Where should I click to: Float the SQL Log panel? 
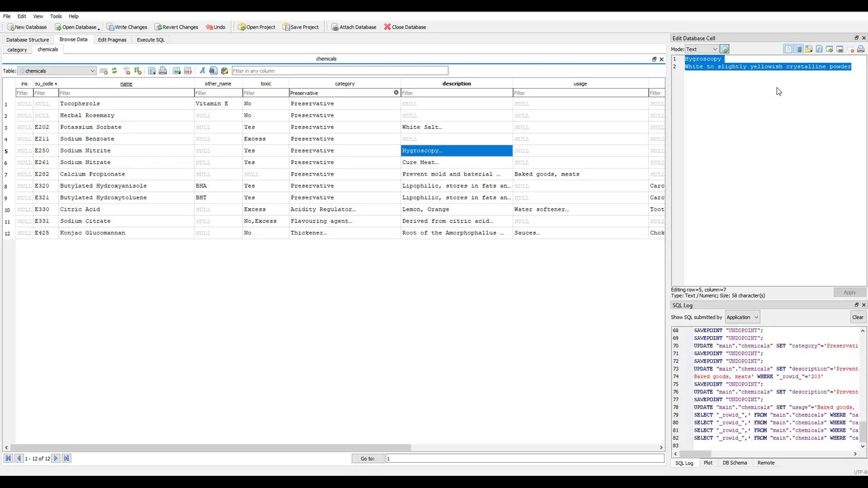tap(856, 305)
